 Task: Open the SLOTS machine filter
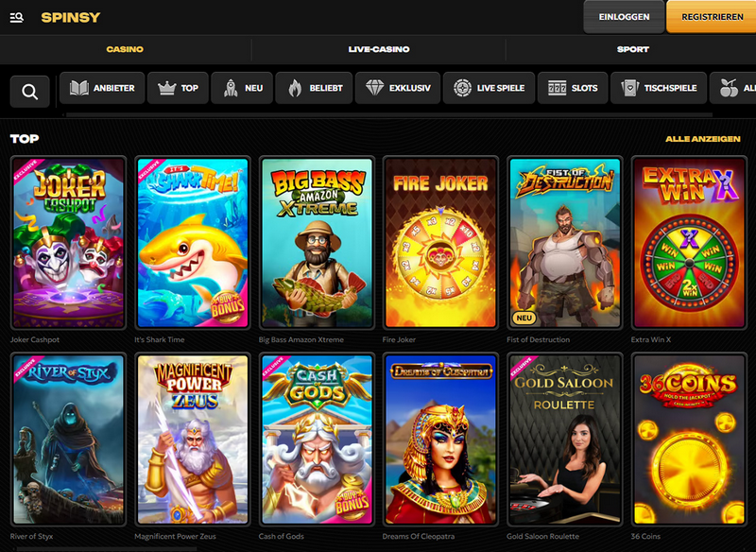[575, 87]
